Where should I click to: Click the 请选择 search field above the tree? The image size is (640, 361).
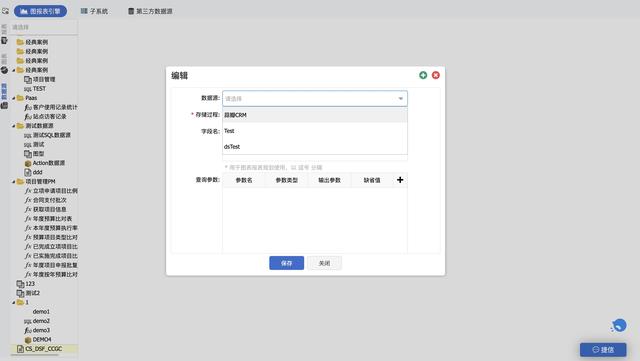(44, 27)
